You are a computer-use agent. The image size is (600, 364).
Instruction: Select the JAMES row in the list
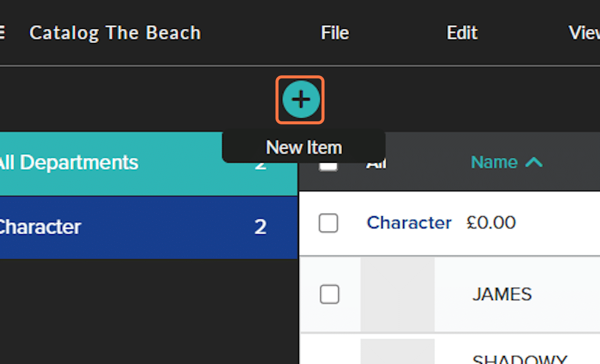click(501, 295)
